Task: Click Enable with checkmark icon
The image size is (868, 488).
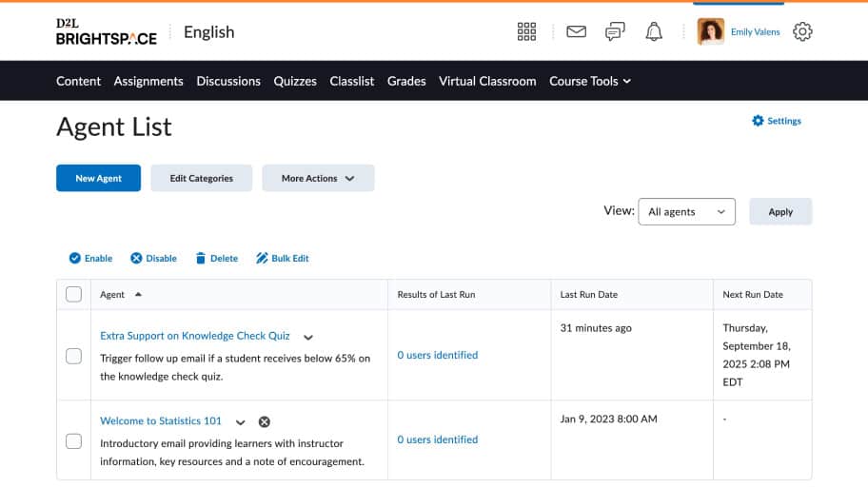Action: [90, 259]
